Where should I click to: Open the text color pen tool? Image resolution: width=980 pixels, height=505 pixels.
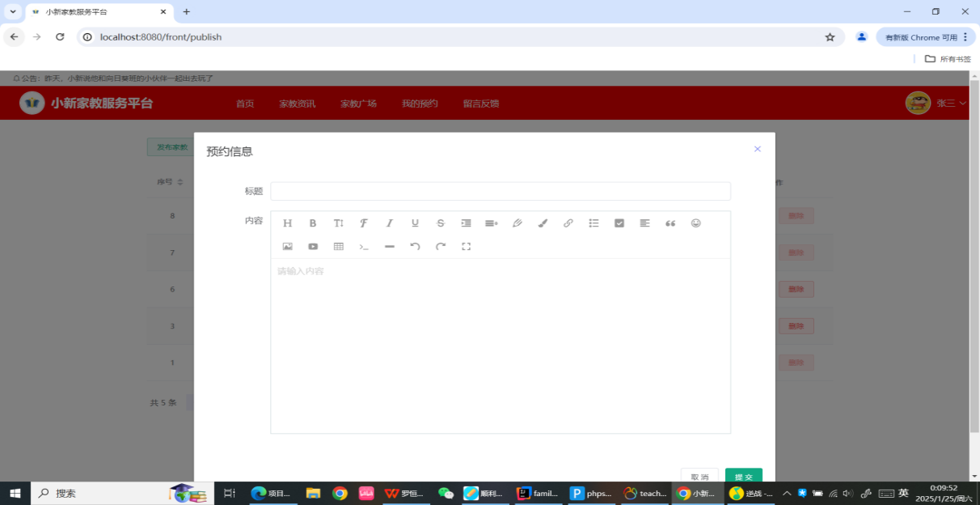[x=517, y=223]
